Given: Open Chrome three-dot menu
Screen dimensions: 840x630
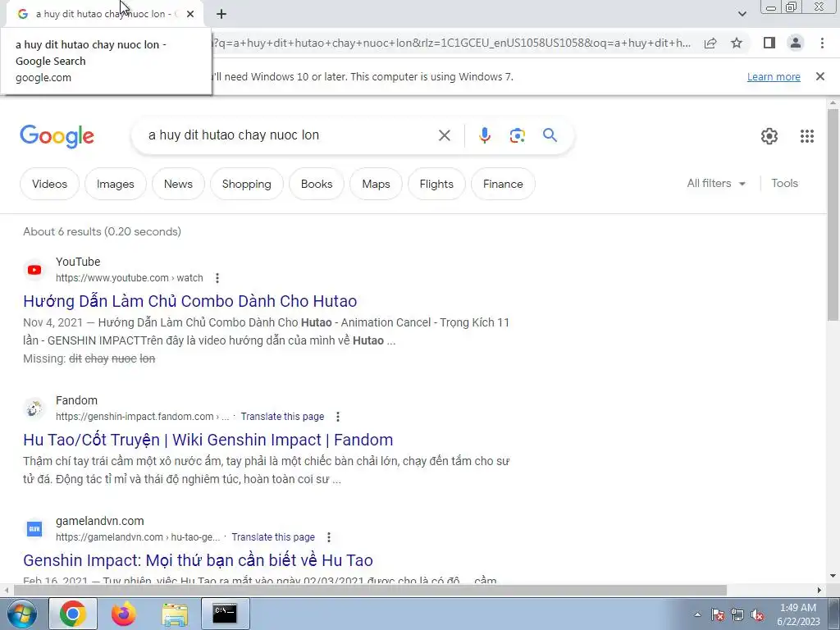Looking at the screenshot, I should tap(822, 43).
